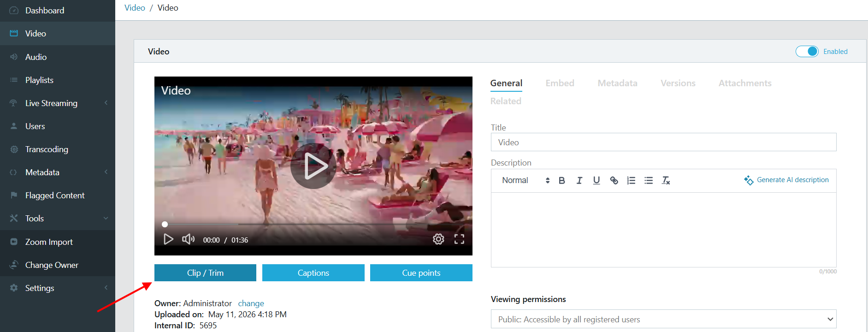Open the Viewing permissions dropdown
868x332 pixels.
[x=663, y=319]
